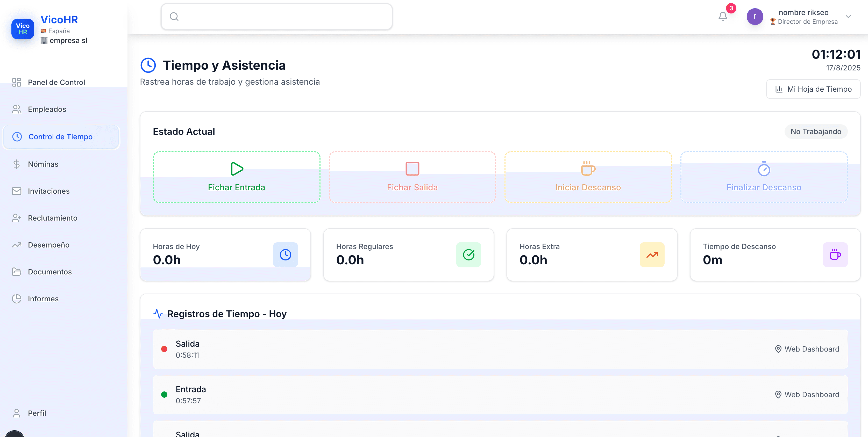Viewport: 868px width, 437px height.
Task: Click the Horas de Hoy clock icon
Action: (285, 255)
